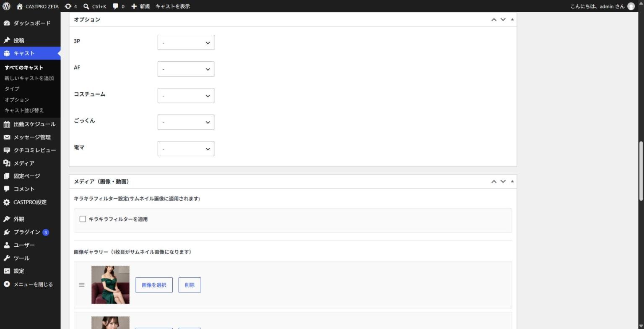Toggle the オプション panel collapse triangle
The image size is (644, 329).
click(512, 19)
